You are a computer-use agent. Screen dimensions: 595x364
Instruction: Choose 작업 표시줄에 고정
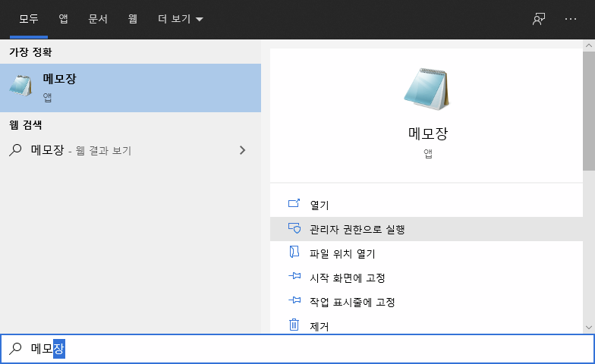(427, 302)
